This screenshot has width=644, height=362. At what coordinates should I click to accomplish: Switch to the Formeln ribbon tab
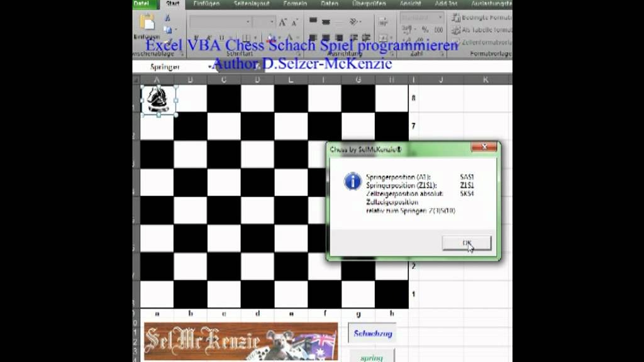point(295,4)
